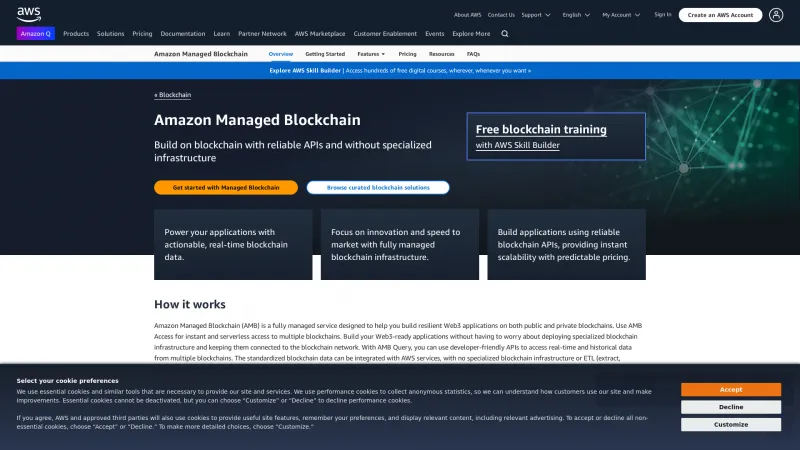This screenshot has width=800, height=450.
Task: Click the 'How it works' heading
Action: click(x=190, y=304)
